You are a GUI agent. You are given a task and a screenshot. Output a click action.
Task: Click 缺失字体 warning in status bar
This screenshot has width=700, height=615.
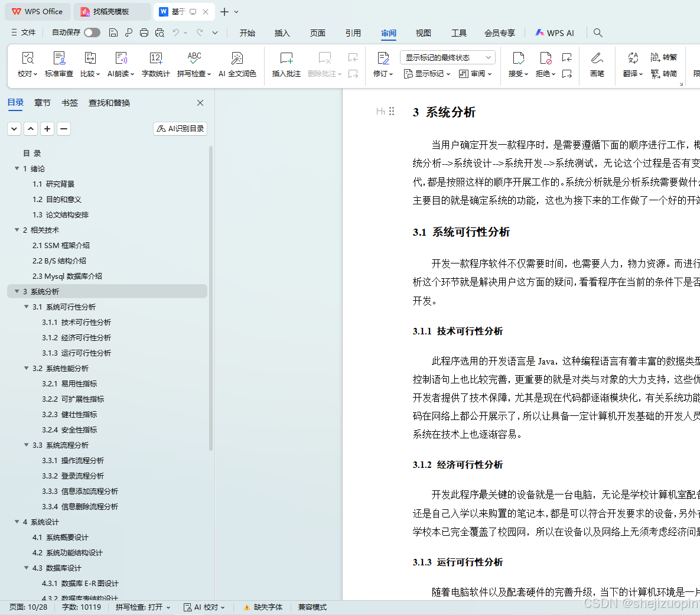(263, 607)
